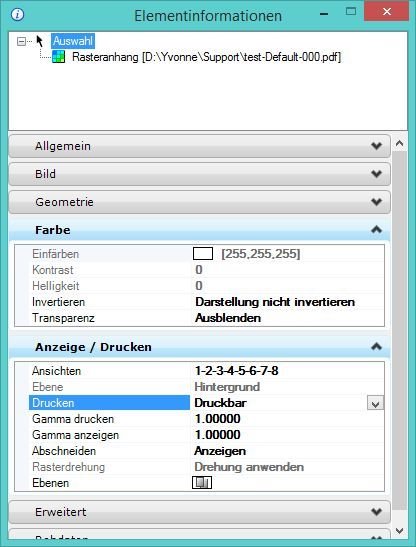Click the Gamma anzeigen value 1.00000

click(x=217, y=435)
